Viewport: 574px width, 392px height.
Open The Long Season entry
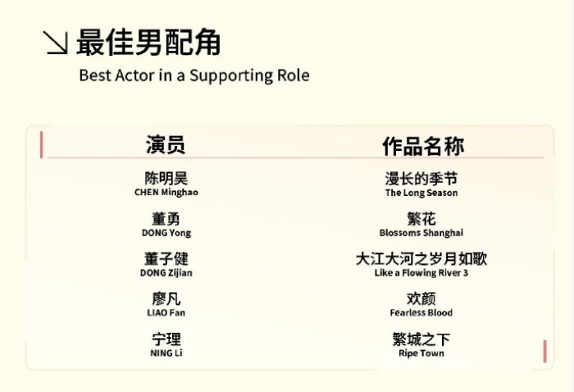pyautogui.click(x=421, y=185)
